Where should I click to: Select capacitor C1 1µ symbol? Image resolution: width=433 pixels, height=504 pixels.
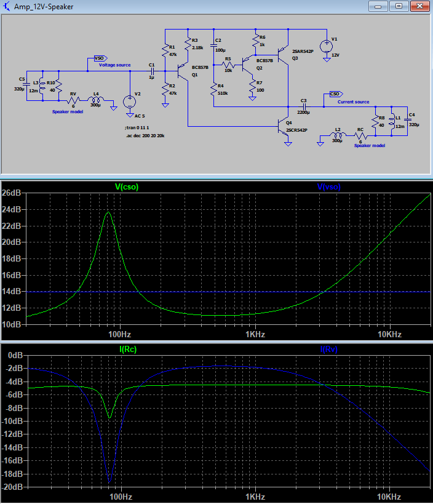(152, 71)
